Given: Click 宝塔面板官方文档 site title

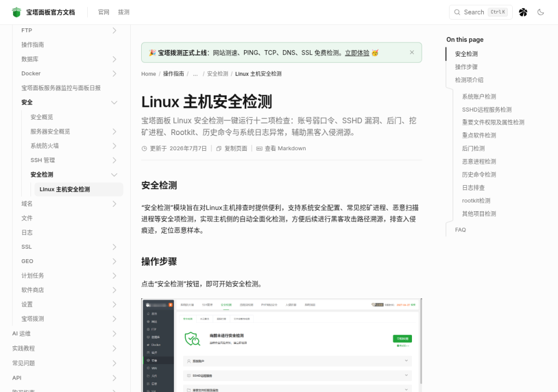Looking at the screenshot, I should point(51,12).
